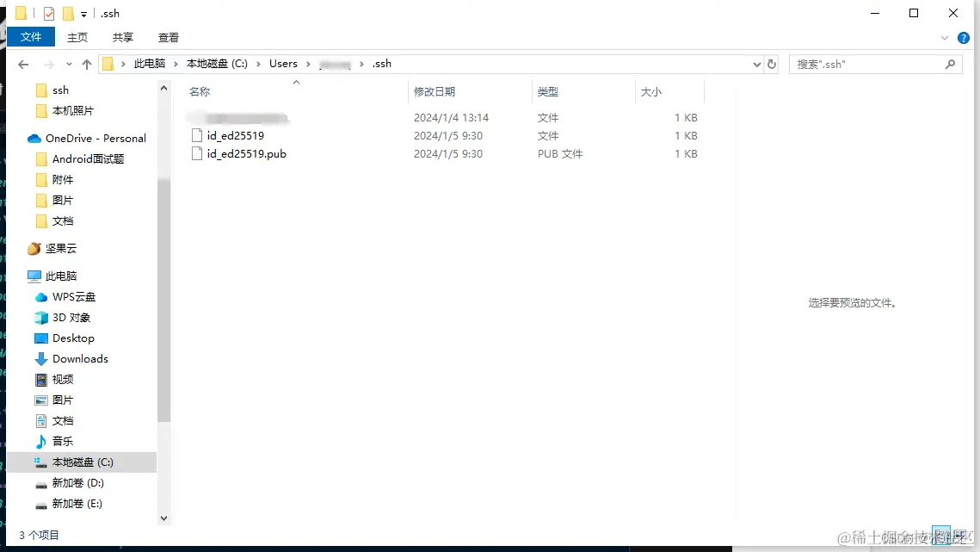Click the 视频 film icon
This screenshot has width=980, height=552.
[x=41, y=379]
